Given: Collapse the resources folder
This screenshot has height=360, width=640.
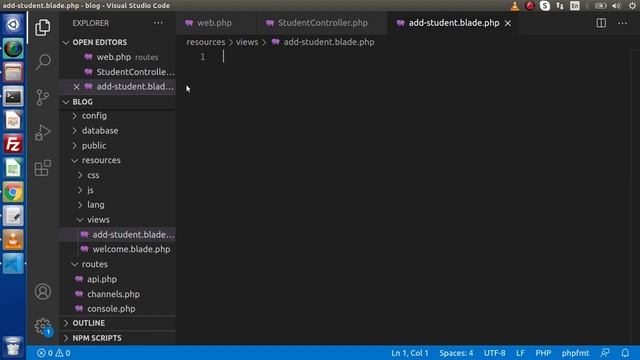Looking at the screenshot, I should (x=118, y=160).
